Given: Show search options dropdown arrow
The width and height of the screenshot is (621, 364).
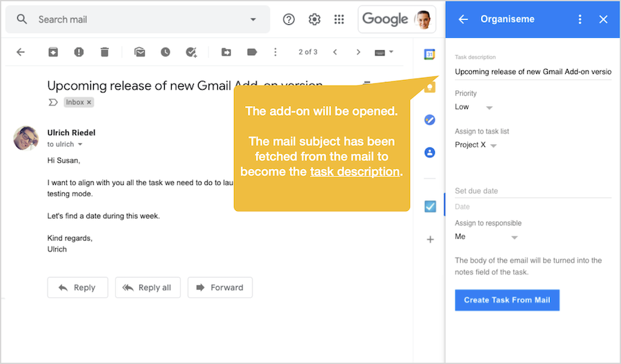Looking at the screenshot, I should point(253,19).
